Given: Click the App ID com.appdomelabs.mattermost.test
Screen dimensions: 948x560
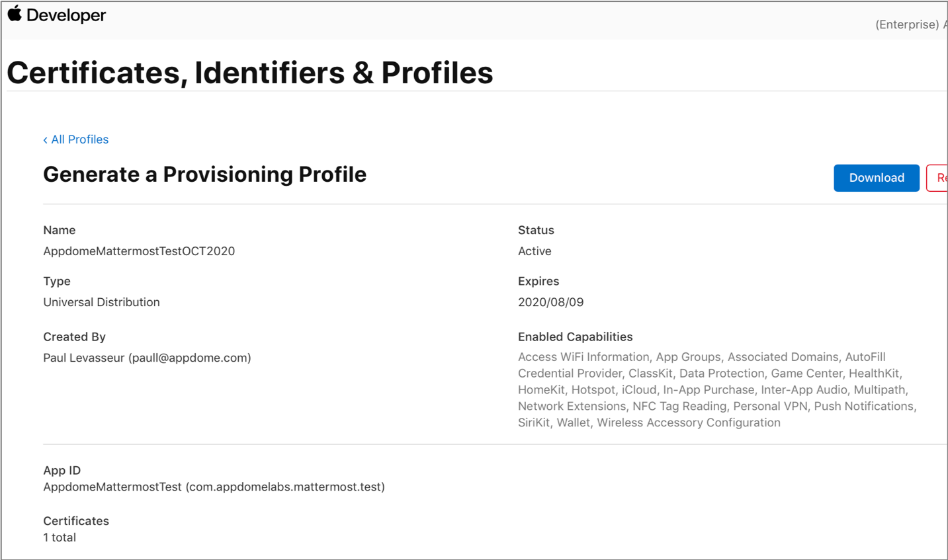Looking at the screenshot, I should [285, 487].
